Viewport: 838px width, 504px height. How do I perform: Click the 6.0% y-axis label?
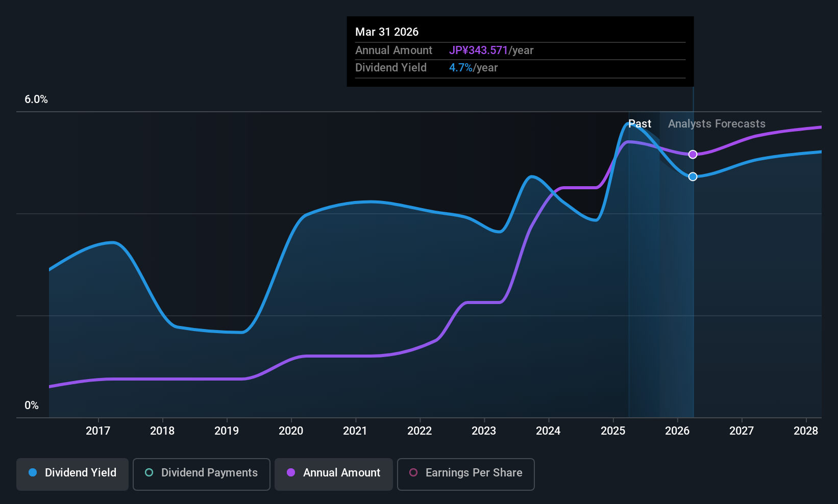(36, 99)
